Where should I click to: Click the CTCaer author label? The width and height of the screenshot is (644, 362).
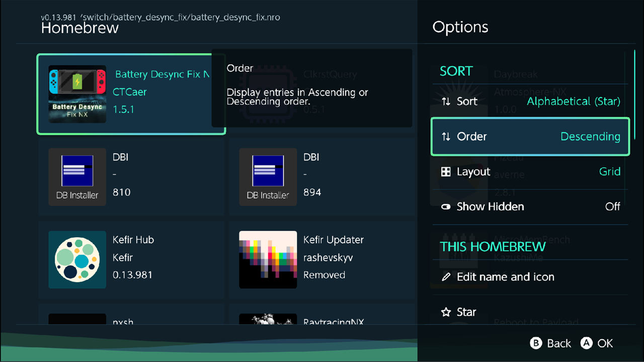point(130,92)
